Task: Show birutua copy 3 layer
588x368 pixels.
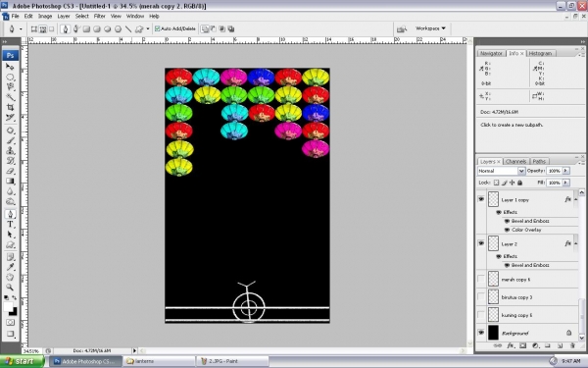Action: tap(481, 296)
